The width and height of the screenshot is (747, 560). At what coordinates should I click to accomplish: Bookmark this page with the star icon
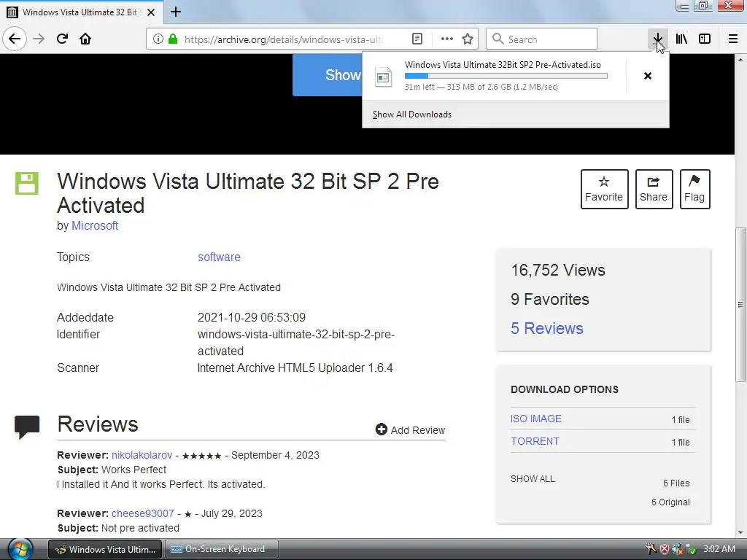468,39
